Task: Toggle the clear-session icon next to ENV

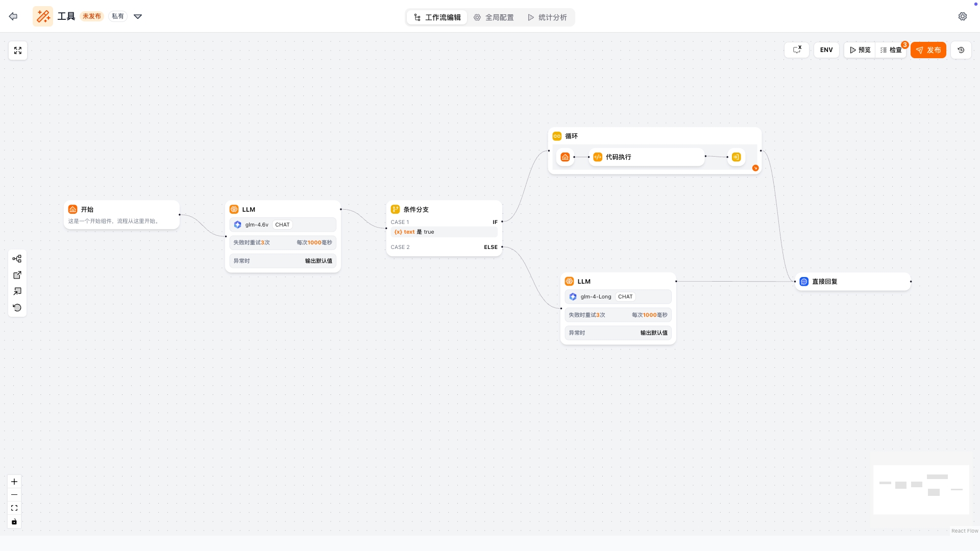Action: click(x=797, y=50)
